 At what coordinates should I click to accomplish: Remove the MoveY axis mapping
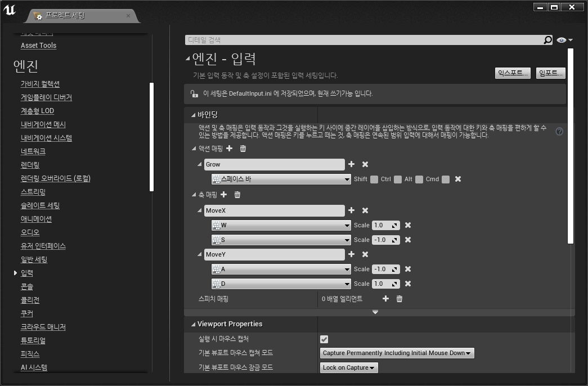click(365, 254)
